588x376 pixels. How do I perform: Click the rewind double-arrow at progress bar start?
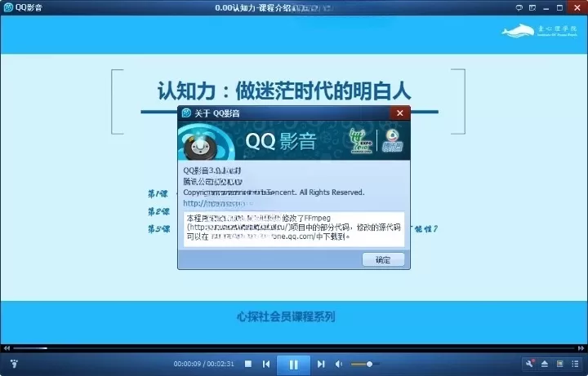(7, 348)
